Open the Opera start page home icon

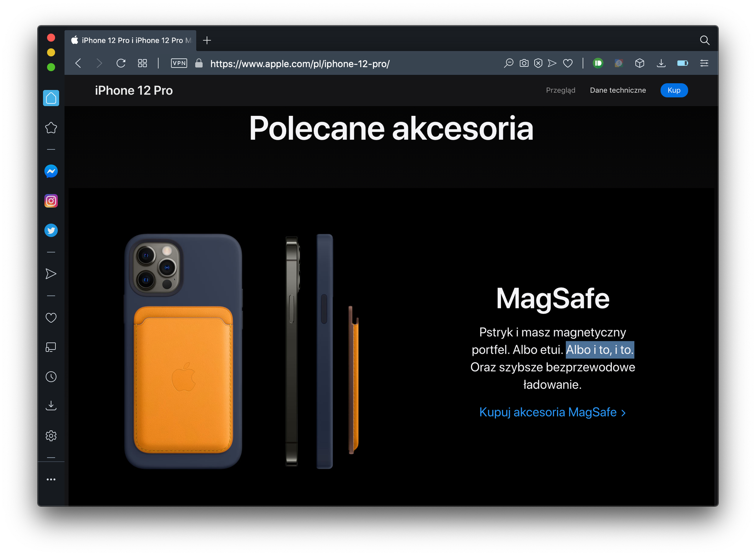point(51,98)
